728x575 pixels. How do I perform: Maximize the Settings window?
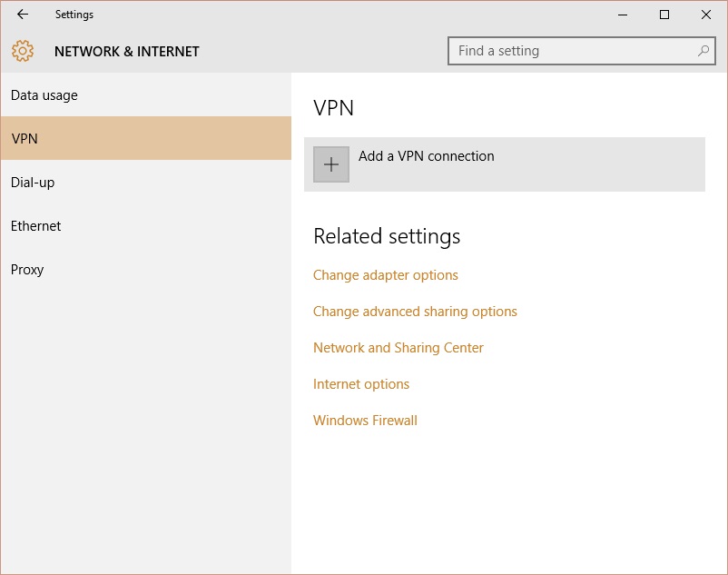tap(664, 15)
